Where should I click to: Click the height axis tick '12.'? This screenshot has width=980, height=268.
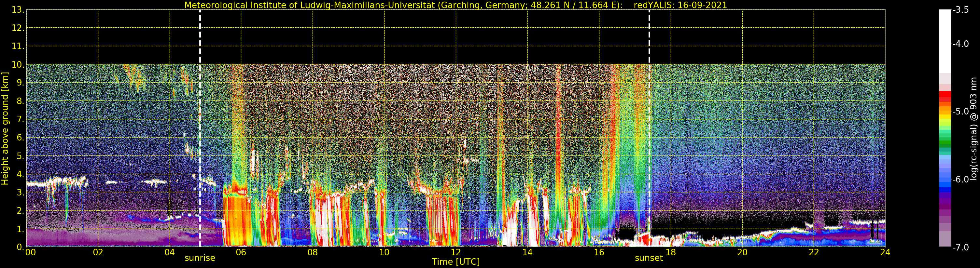pyautogui.click(x=18, y=28)
